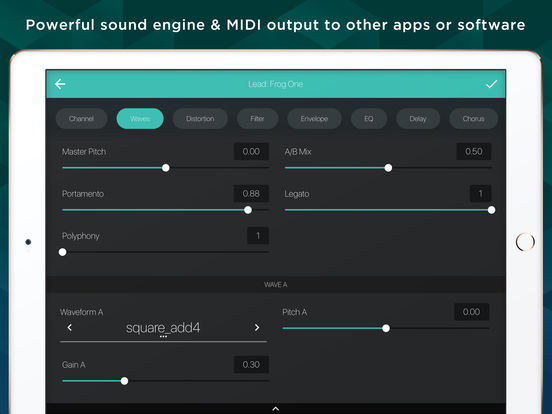Click the Legato label
The image size is (552, 414).
(x=297, y=194)
